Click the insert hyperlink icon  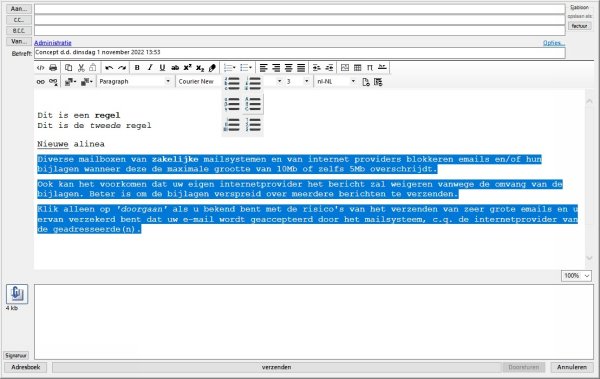(41, 82)
